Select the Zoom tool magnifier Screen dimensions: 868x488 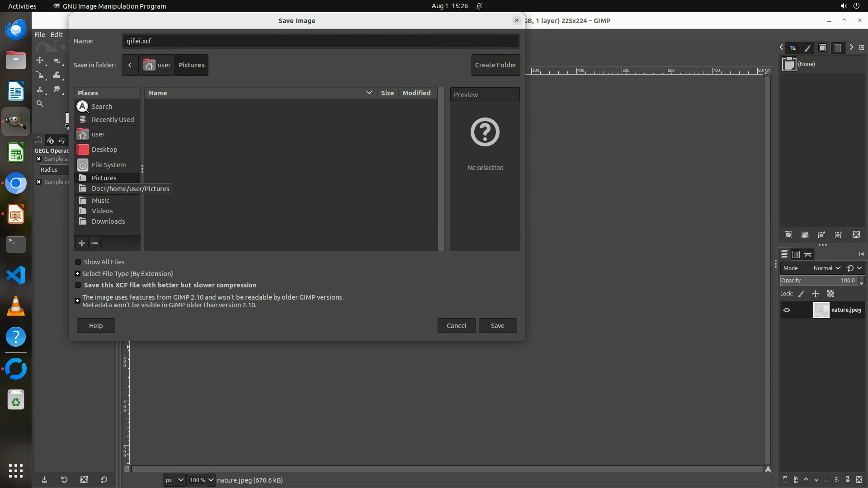[40, 103]
